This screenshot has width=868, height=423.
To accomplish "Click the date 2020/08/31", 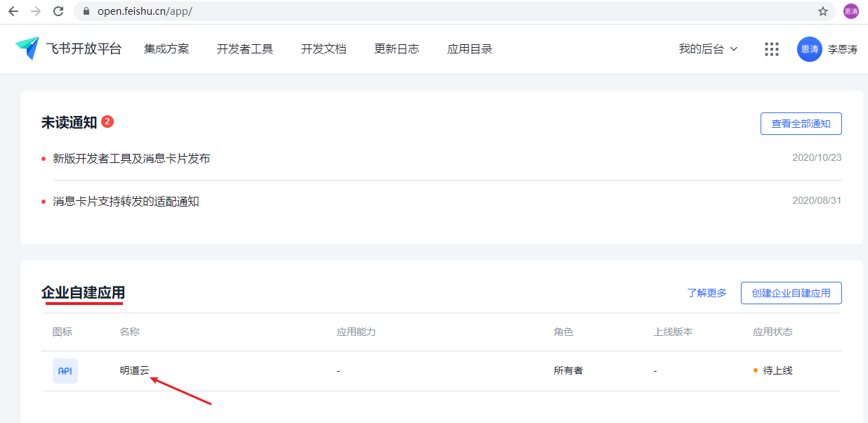I will tap(817, 200).
